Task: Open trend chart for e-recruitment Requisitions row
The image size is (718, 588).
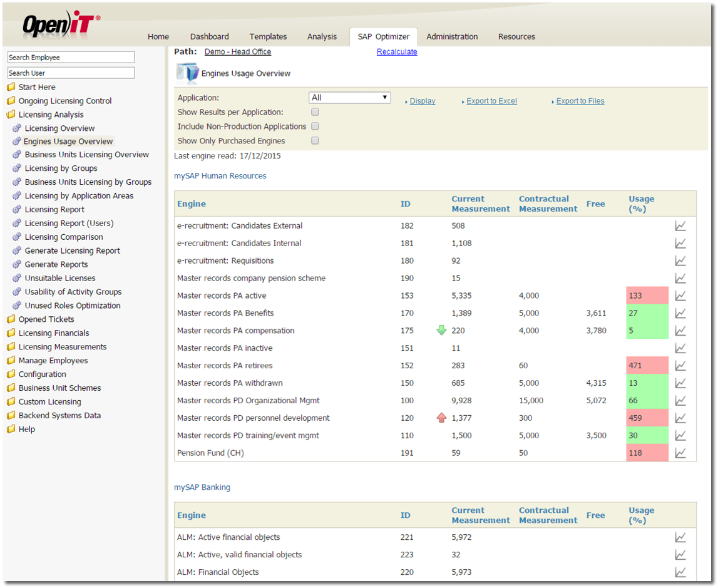Action: (x=680, y=260)
